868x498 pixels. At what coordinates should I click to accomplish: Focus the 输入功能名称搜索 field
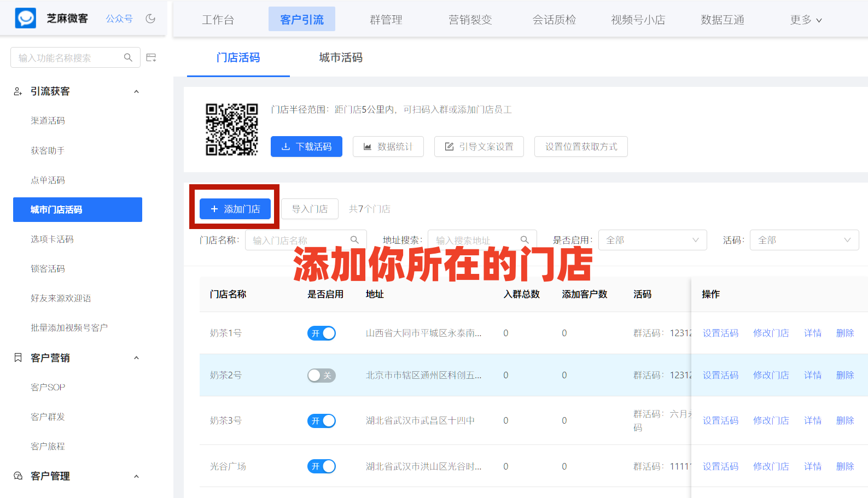coord(75,57)
